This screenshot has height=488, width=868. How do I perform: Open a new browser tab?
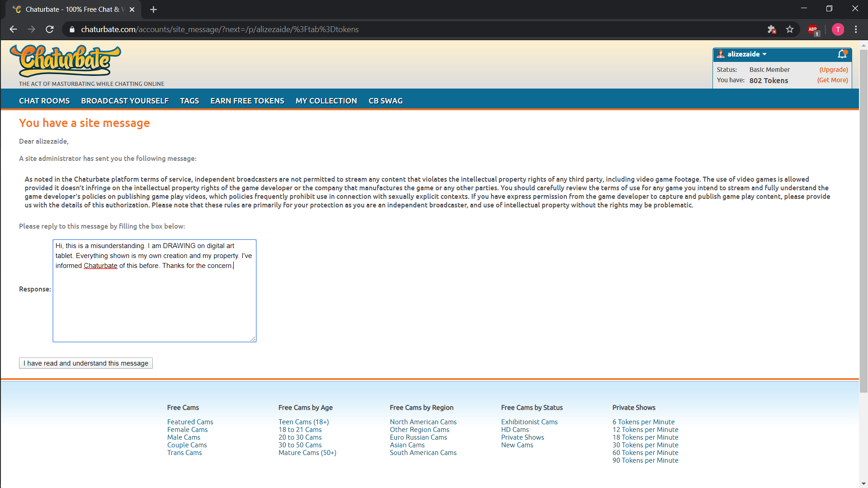coord(153,9)
